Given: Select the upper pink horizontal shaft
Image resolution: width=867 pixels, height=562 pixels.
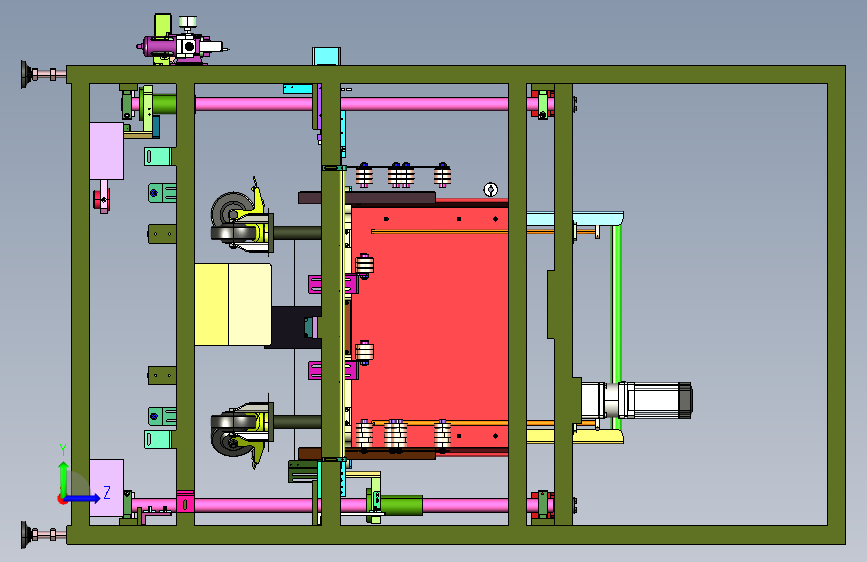Looking at the screenshot, I should tap(352, 104).
